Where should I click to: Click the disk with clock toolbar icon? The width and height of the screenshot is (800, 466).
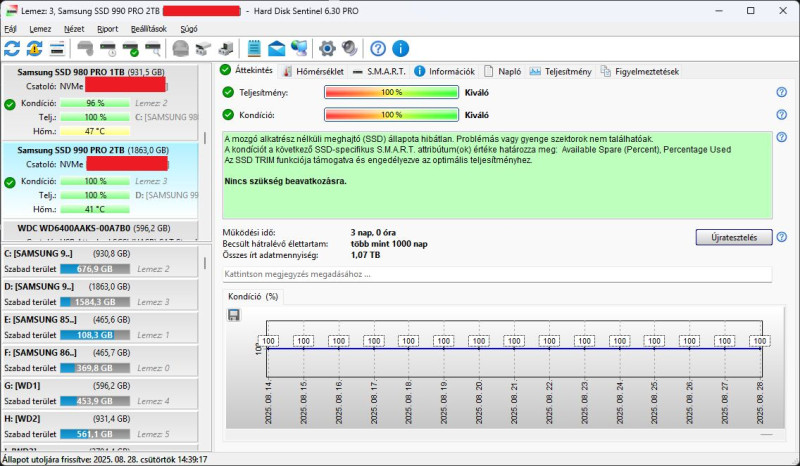point(108,48)
